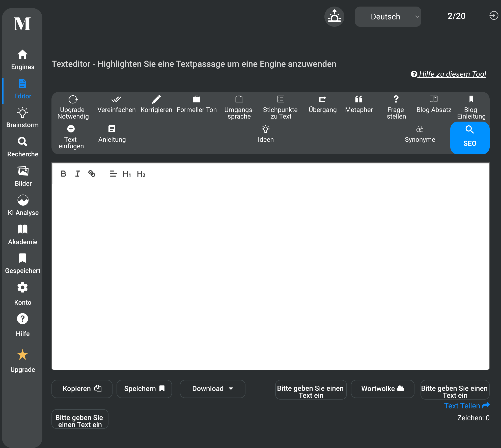Viewport: 501px width, 448px height.
Task: Toggle the light/dark mode sun button
Action: pyautogui.click(x=334, y=17)
